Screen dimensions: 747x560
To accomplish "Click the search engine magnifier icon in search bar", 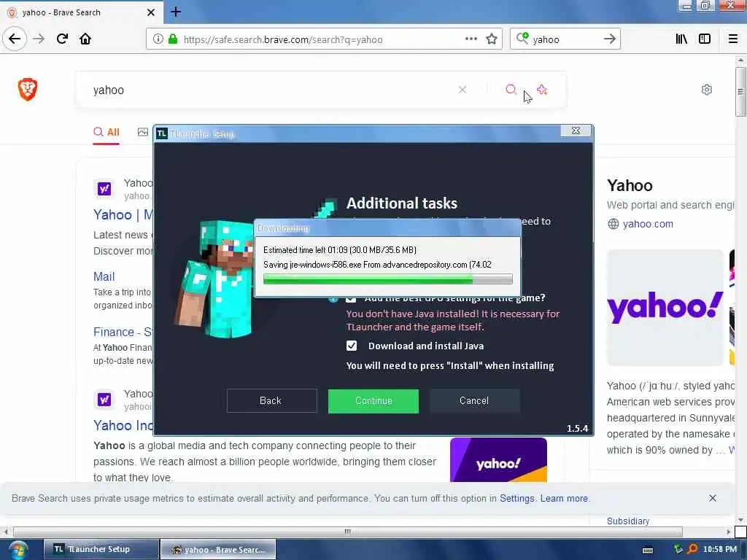I will click(522, 38).
